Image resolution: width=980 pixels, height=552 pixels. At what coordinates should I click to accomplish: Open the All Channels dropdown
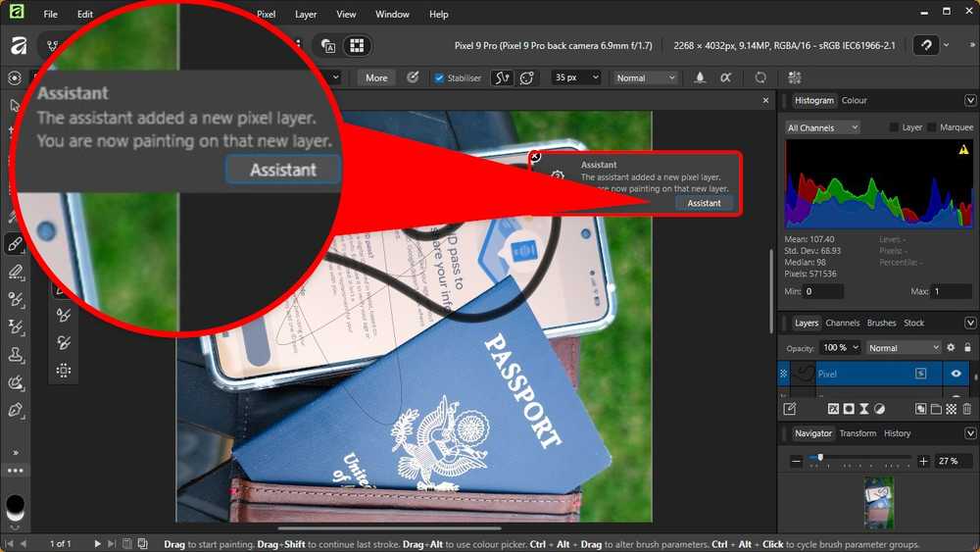(x=822, y=127)
